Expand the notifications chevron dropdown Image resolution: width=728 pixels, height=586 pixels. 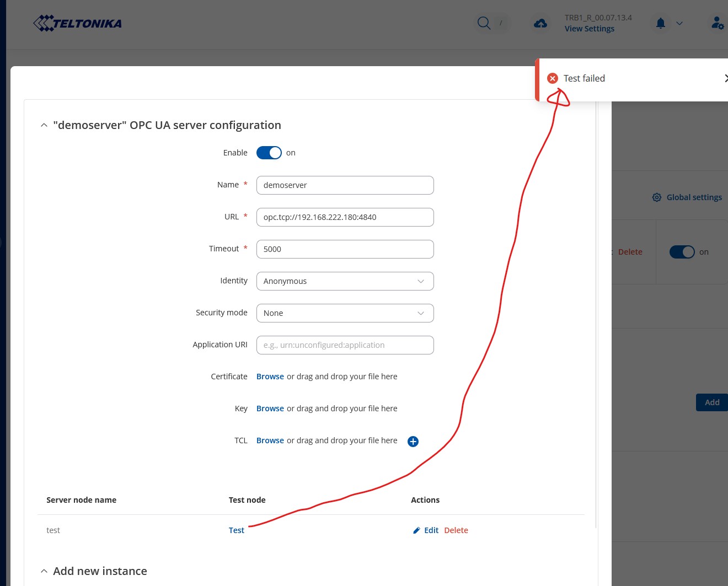(679, 23)
